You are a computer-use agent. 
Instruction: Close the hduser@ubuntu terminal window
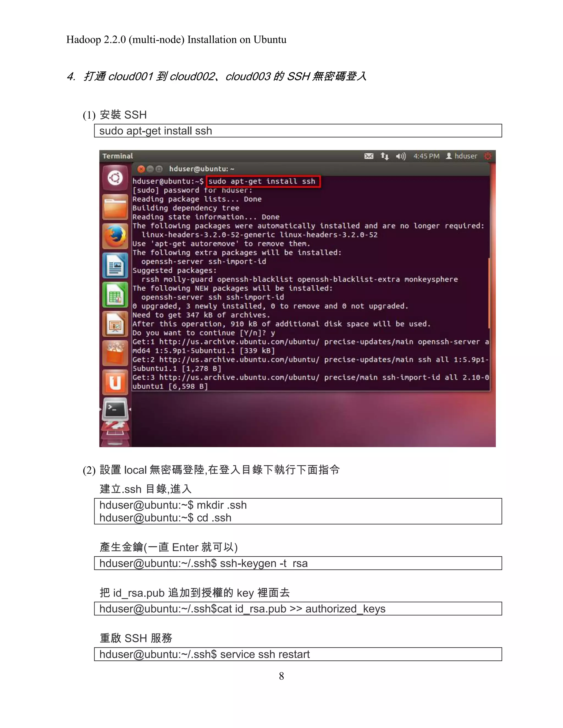(141, 169)
